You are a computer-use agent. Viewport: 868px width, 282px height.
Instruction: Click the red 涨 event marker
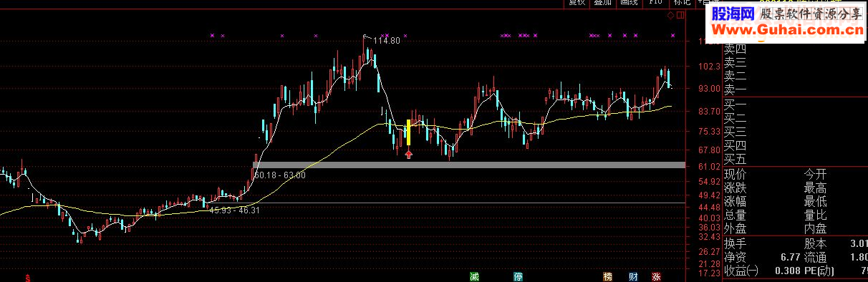click(656, 277)
